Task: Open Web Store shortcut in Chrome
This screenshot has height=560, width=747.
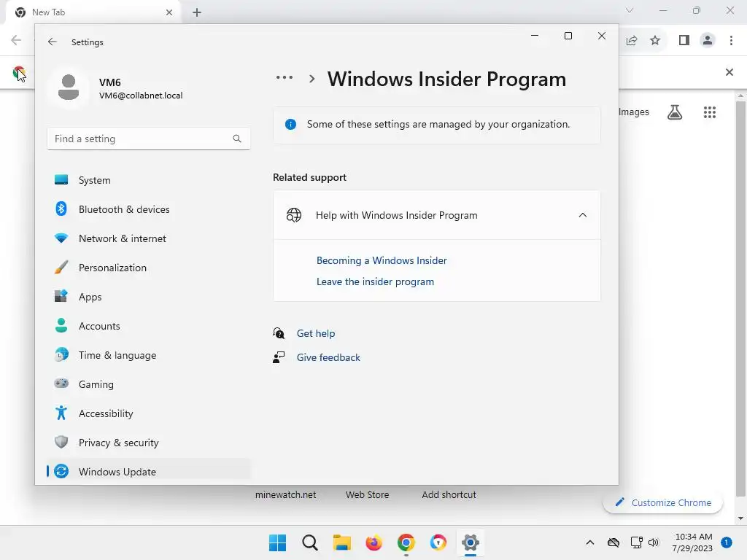Action: [x=368, y=495]
